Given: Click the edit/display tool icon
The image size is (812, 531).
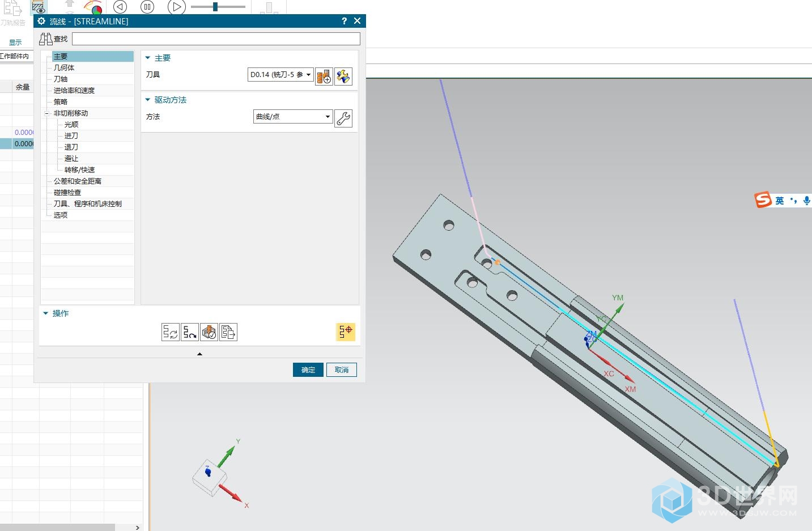Looking at the screenshot, I should pyautogui.click(x=343, y=77).
